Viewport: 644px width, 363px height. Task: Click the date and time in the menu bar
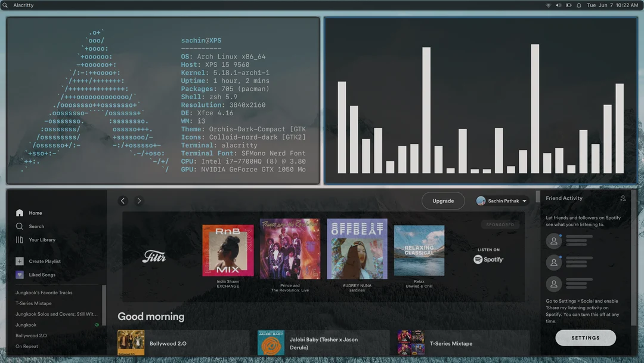pos(613,5)
